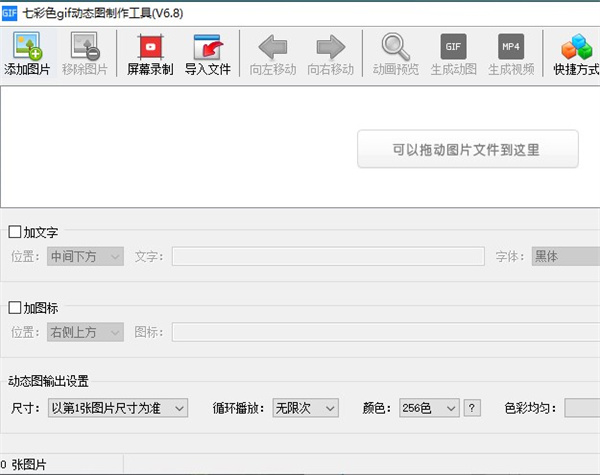Click the 生成动图 GIF generate icon
This screenshot has height=475, width=600.
(453, 48)
